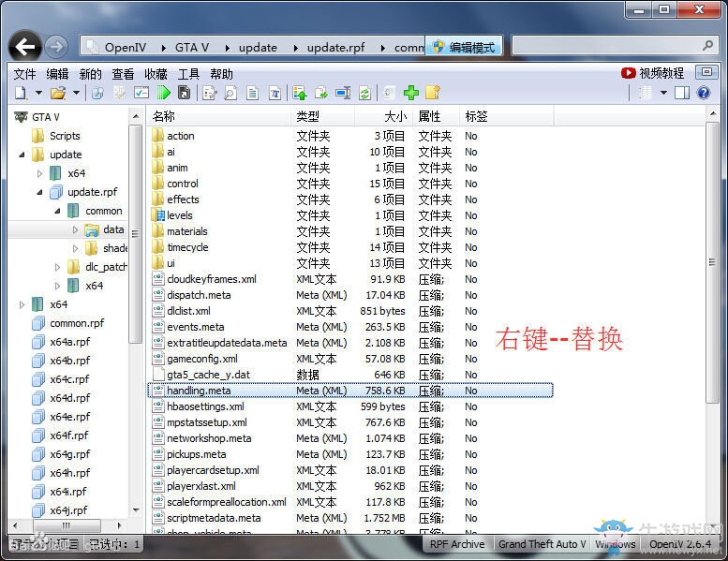
Task: Go back using the back arrow button
Action: click(x=24, y=46)
